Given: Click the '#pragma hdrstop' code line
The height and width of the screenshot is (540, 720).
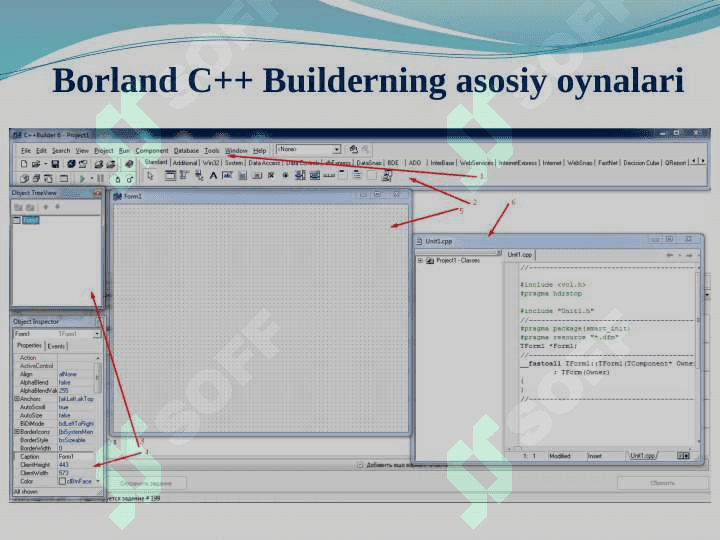Looking at the screenshot, I should pyautogui.click(x=551, y=293).
